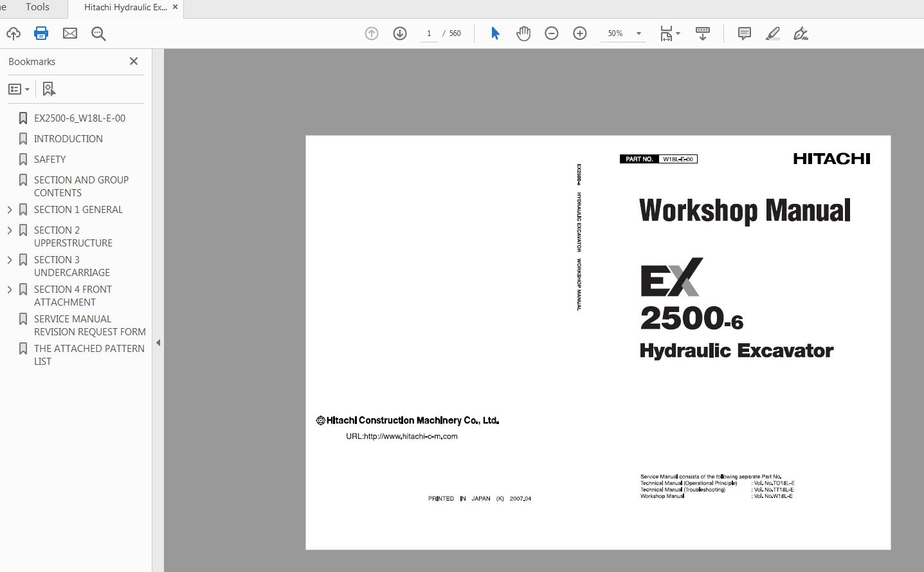Open zoom level 50% dropdown

click(x=639, y=33)
